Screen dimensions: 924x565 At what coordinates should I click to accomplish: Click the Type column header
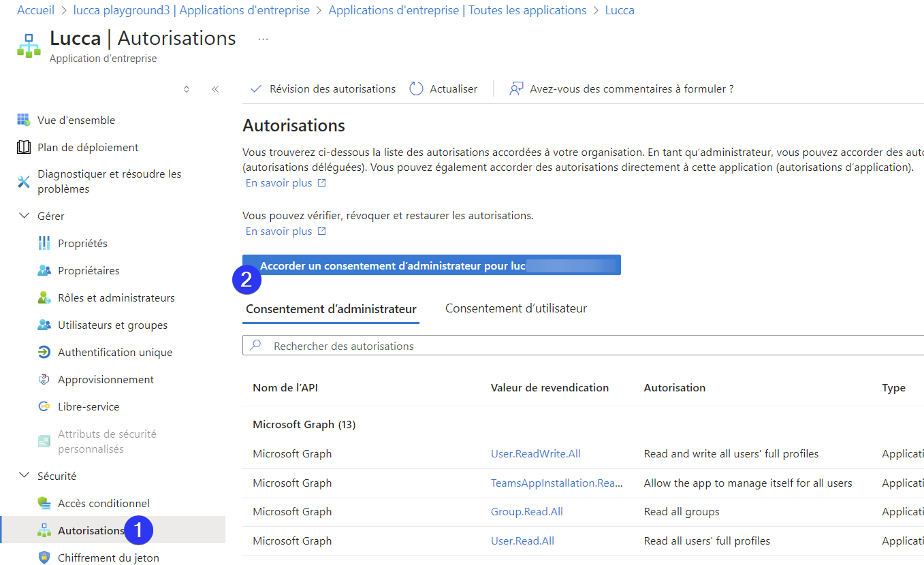[893, 387]
